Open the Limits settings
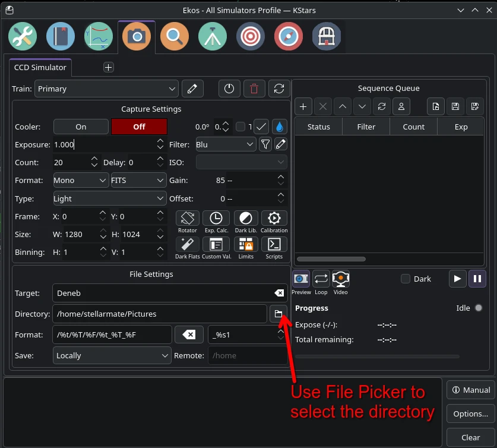This screenshot has width=497, height=448. click(x=246, y=244)
